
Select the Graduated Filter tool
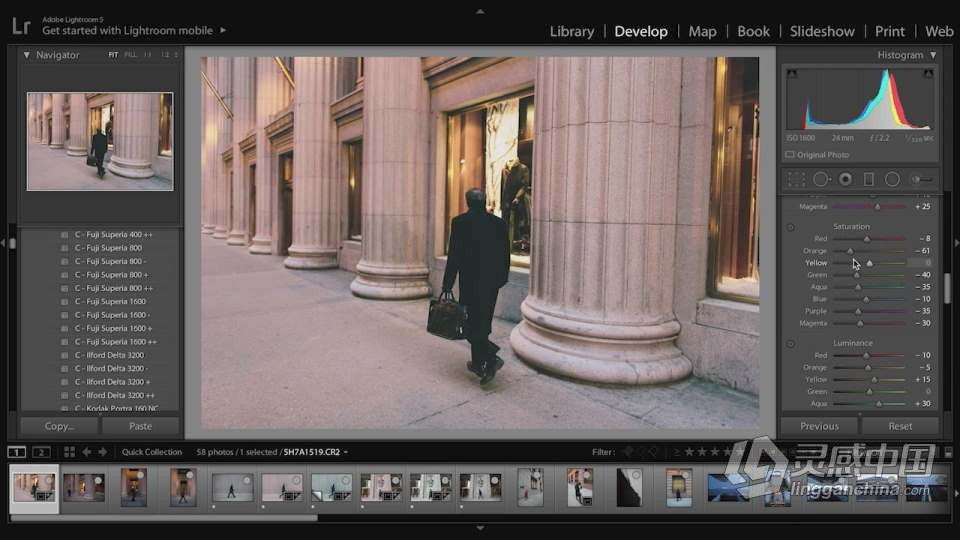coord(869,179)
